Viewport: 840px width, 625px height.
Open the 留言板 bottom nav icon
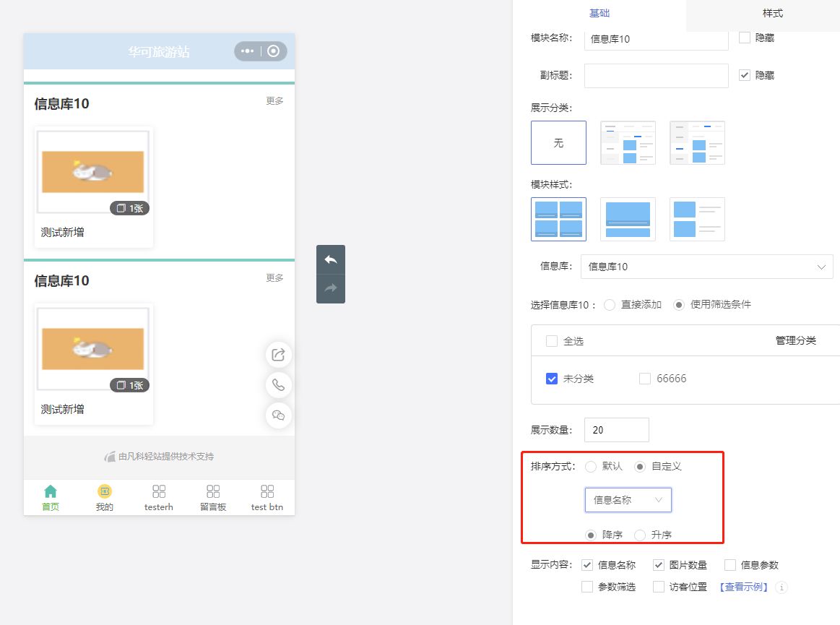click(213, 491)
